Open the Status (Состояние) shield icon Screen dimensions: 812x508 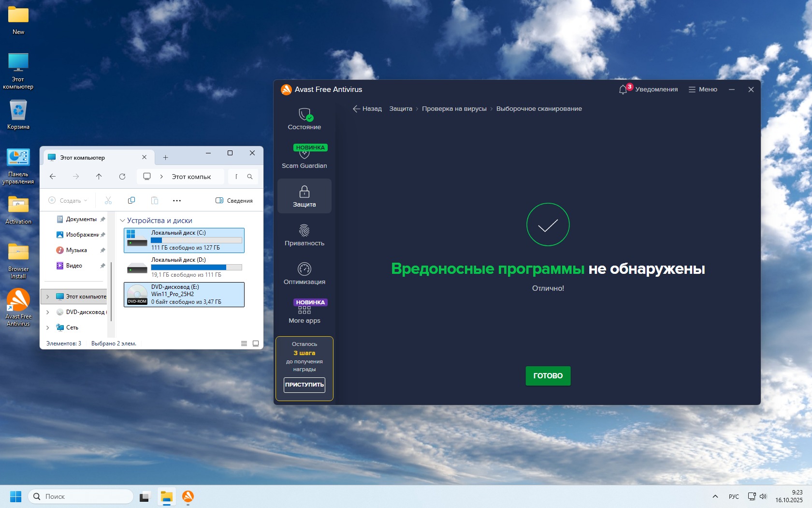(x=304, y=115)
